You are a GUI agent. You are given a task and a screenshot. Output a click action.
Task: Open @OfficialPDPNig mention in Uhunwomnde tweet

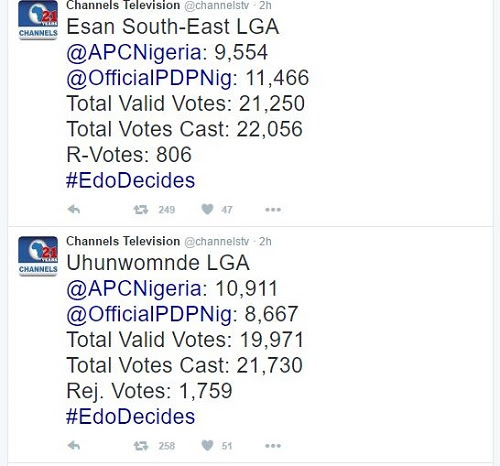[x=149, y=314]
